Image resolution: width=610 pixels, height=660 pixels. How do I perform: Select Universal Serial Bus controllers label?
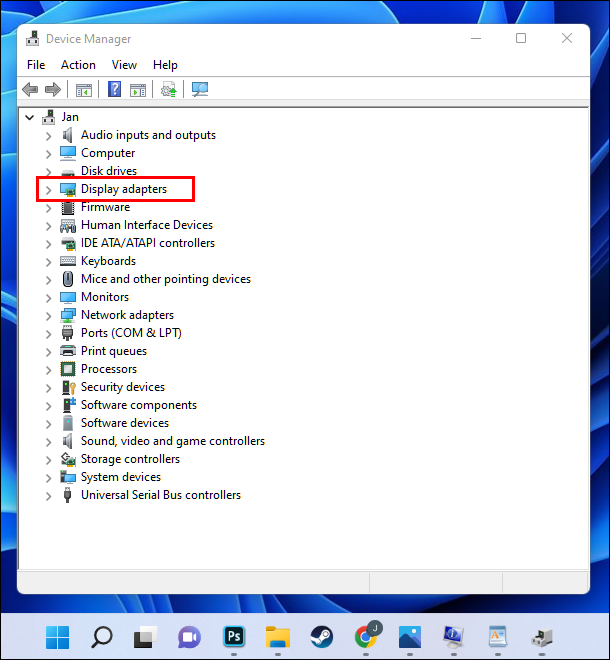coord(161,495)
